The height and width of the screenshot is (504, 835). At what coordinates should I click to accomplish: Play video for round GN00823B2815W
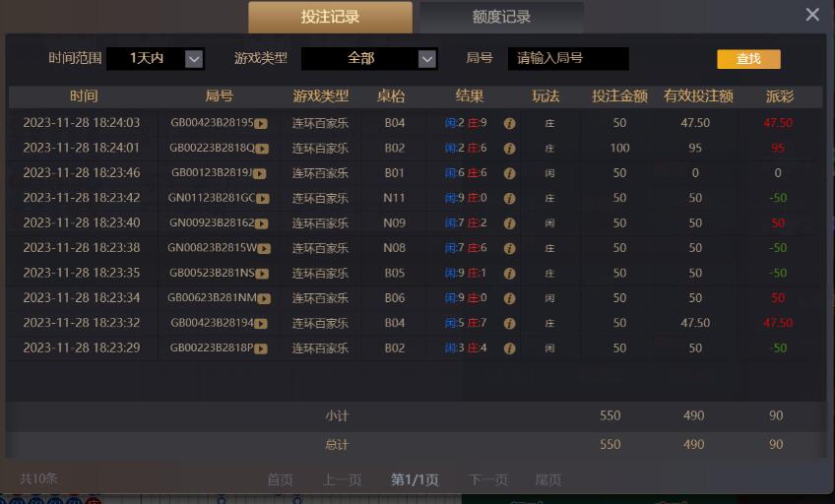pyautogui.click(x=264, y=248)
